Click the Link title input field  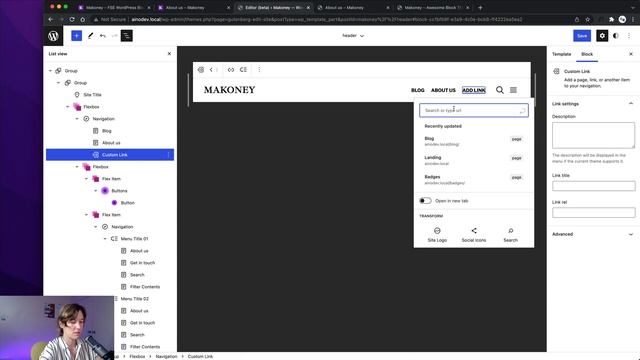[x=593, y=186]
